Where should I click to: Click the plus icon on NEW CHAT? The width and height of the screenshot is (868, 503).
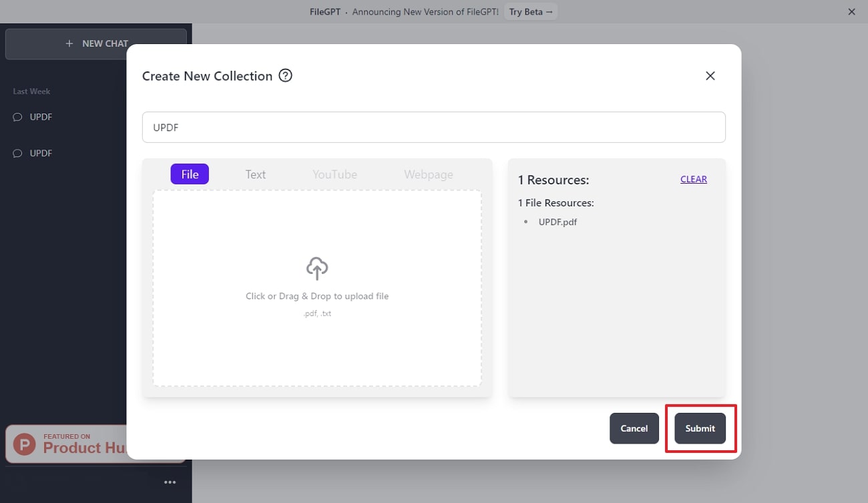coord(69,43)
